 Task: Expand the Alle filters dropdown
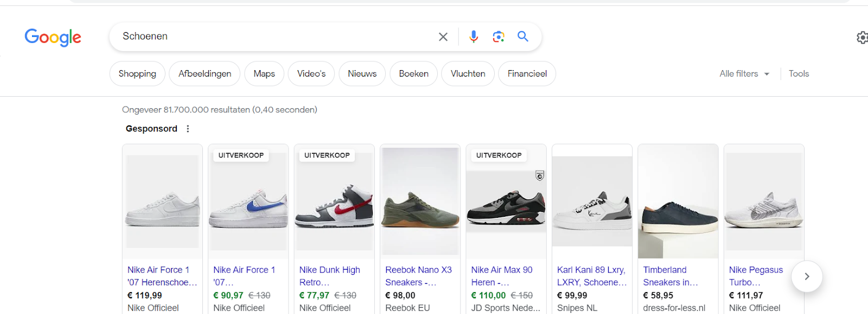[744, 73]
